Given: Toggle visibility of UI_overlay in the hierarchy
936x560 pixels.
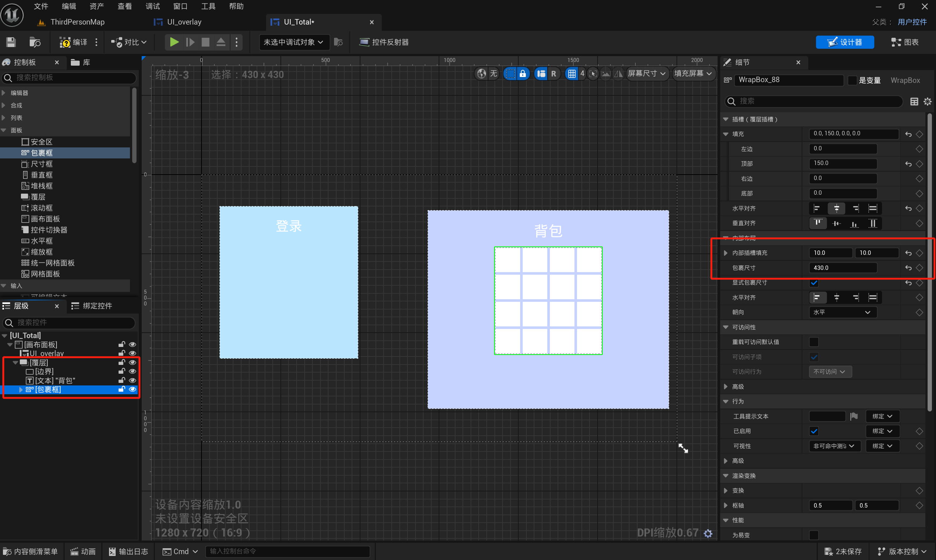Looking at the screenshot, I should [133, 353].
